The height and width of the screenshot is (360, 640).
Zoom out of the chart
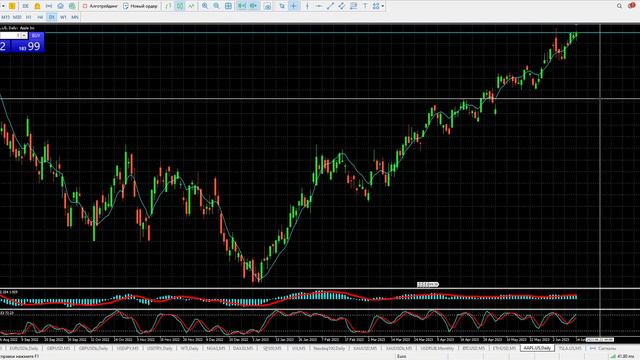216,6
